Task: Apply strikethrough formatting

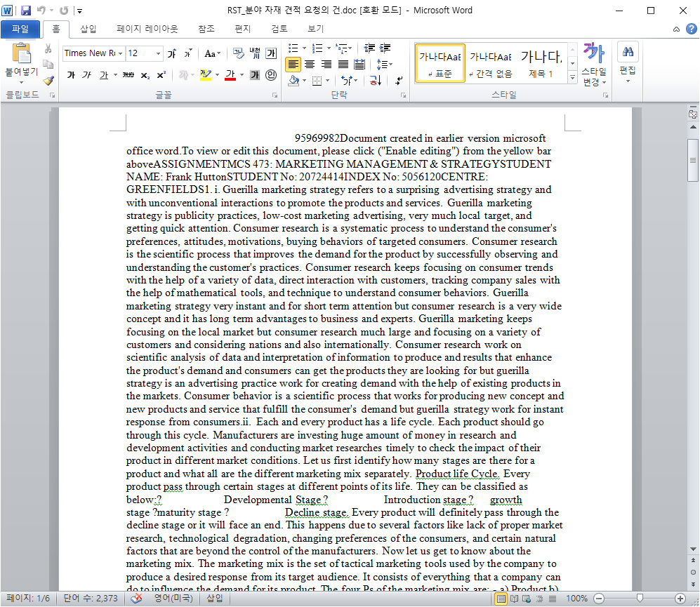Action: [128, 75]
